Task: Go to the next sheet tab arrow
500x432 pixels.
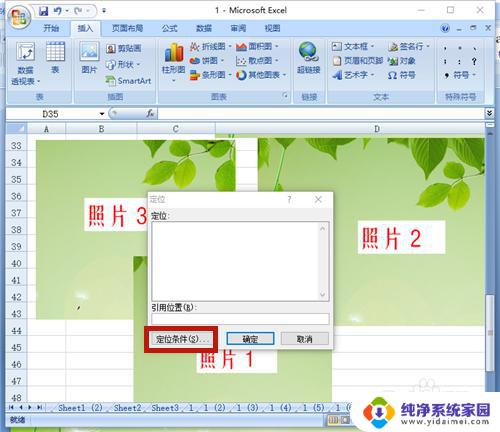Action: pos(30,407)
